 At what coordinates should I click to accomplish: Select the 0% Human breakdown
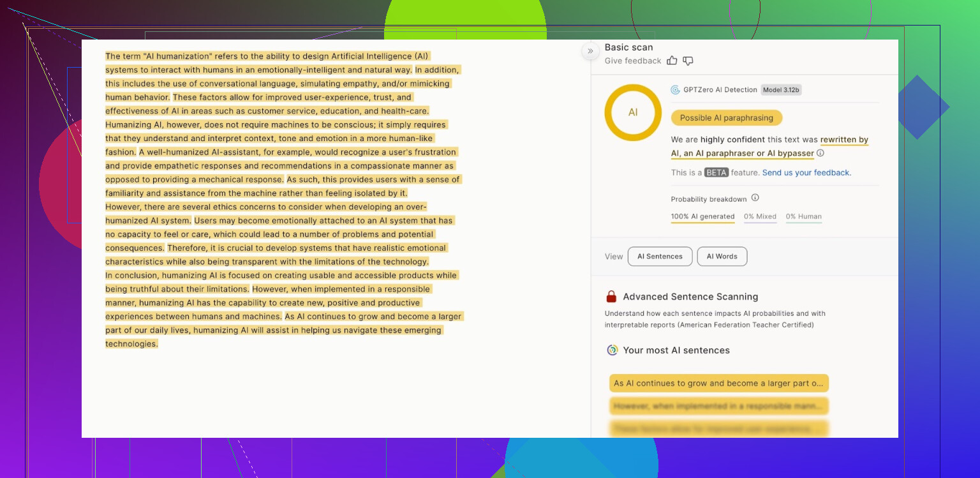(x=803, y=217)
